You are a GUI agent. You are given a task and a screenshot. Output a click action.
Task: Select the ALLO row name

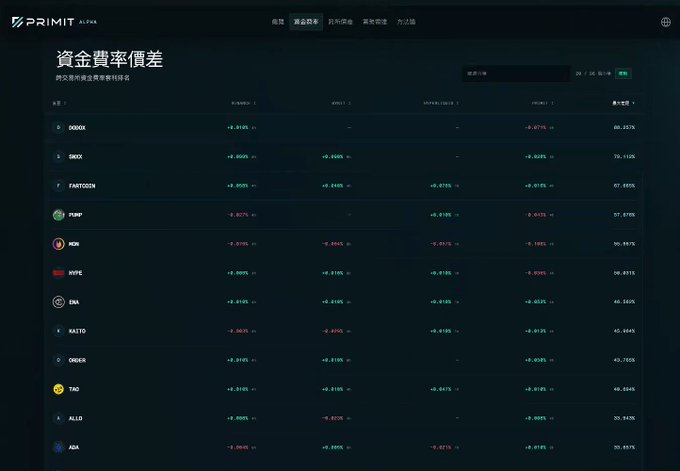coord(75,418)
